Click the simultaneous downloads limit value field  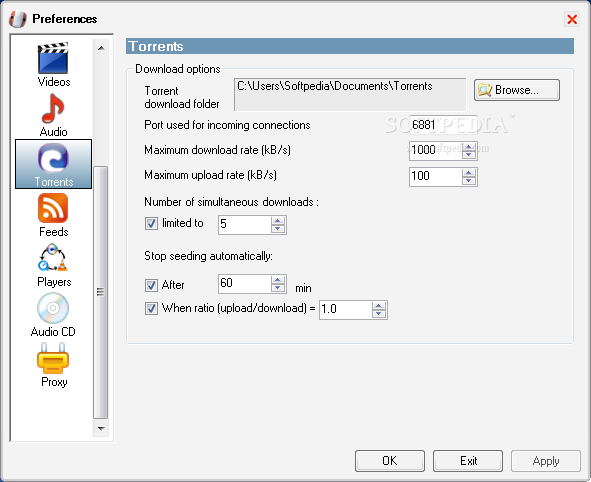pyautogui.click(x=245, y=225)
